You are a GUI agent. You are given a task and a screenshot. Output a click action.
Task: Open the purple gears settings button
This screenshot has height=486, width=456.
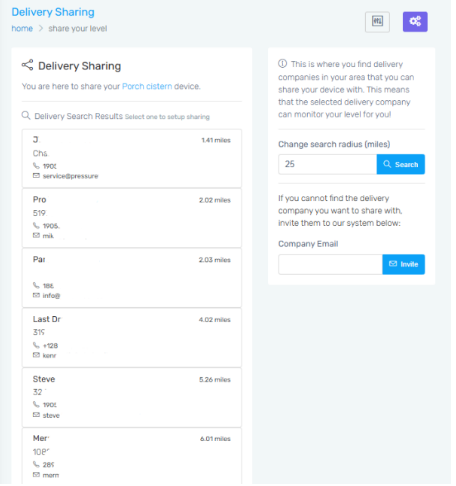coord(415,22)
